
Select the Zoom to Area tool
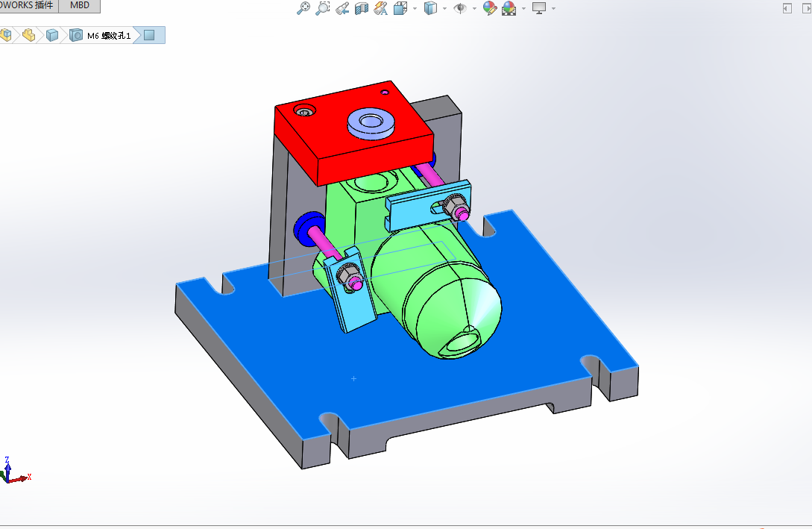[x=322, y=7]
